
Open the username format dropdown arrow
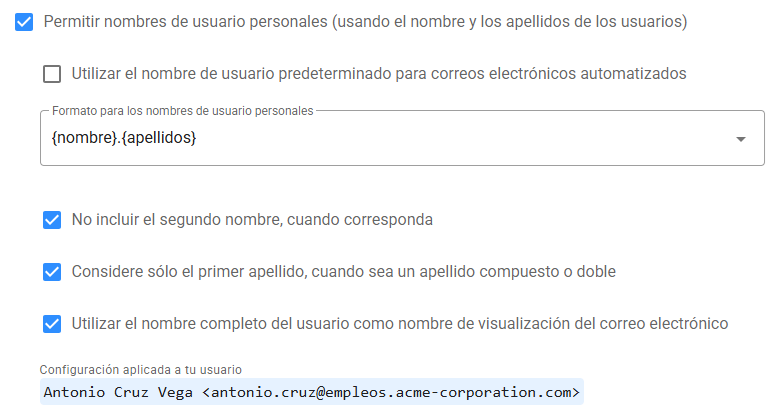coord(740,139)
